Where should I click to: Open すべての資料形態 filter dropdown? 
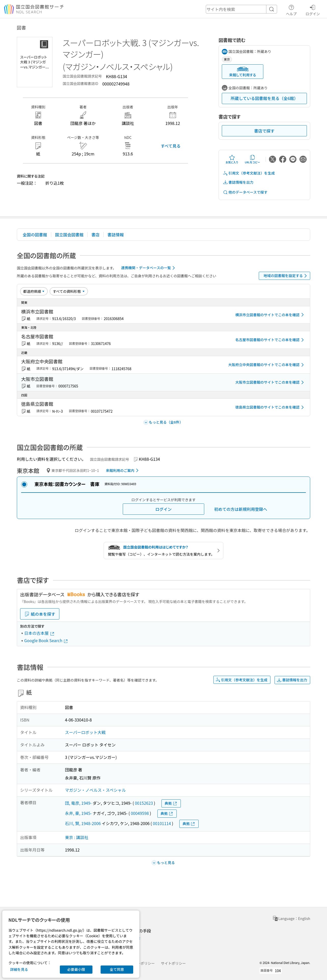point(69,291)
